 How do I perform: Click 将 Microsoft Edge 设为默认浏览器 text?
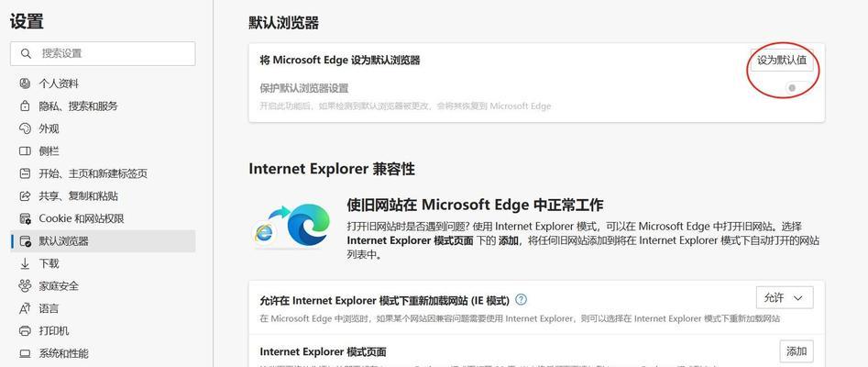click(x=340, y=61)
